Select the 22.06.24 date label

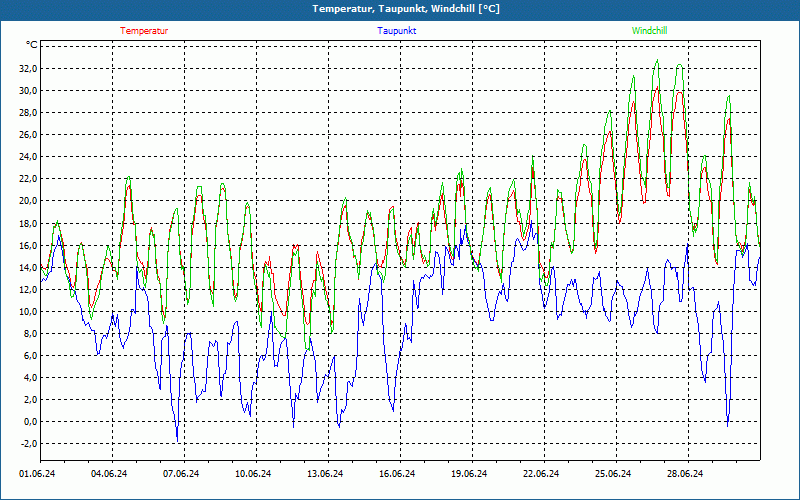coord(541,474)
